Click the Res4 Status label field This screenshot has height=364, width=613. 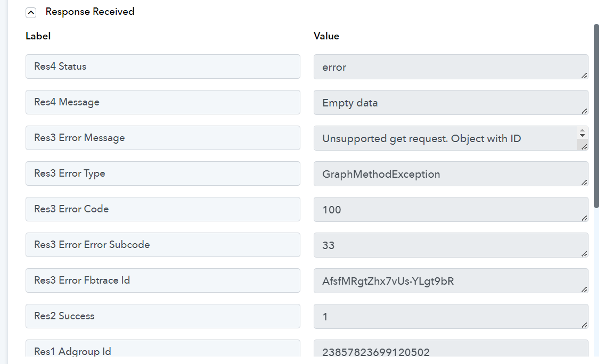[x=162, y=67]
